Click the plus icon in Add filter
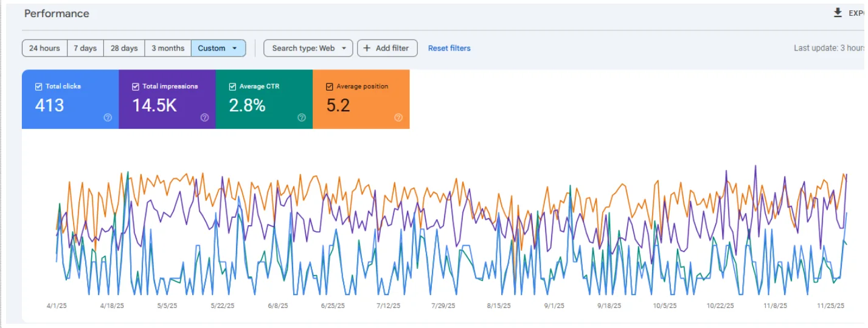 click(367, 48)
